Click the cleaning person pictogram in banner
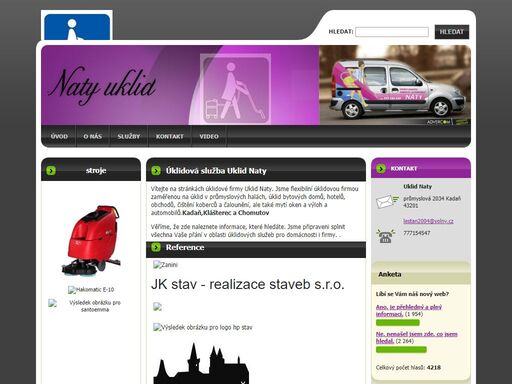 coord(235,89)
